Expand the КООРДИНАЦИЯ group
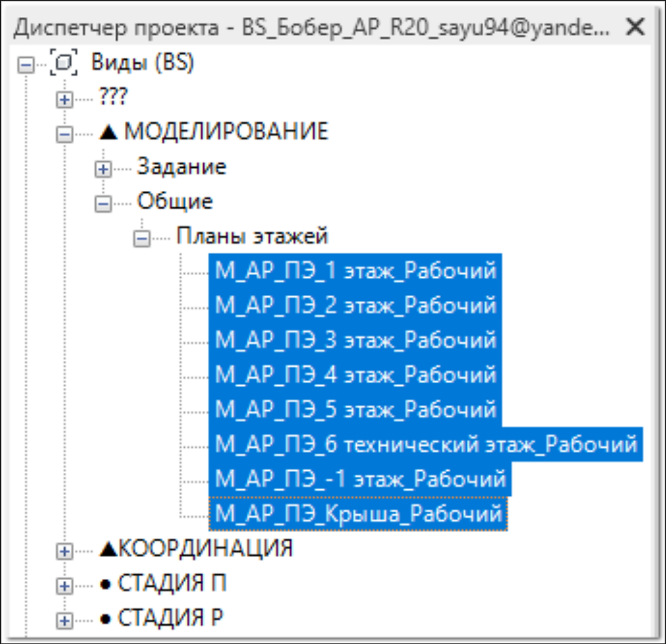This screenshot has width=666, height=644. (65, 551)
